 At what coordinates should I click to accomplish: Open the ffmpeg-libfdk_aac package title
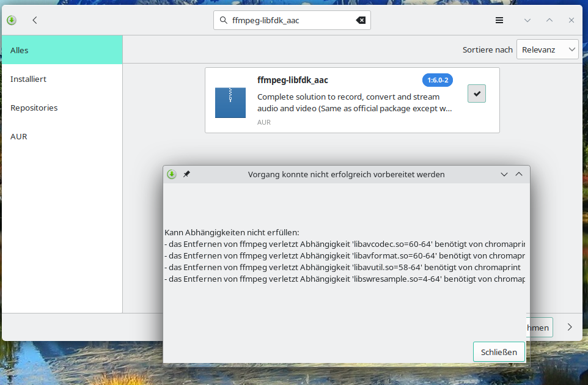[x=293, y=80]
